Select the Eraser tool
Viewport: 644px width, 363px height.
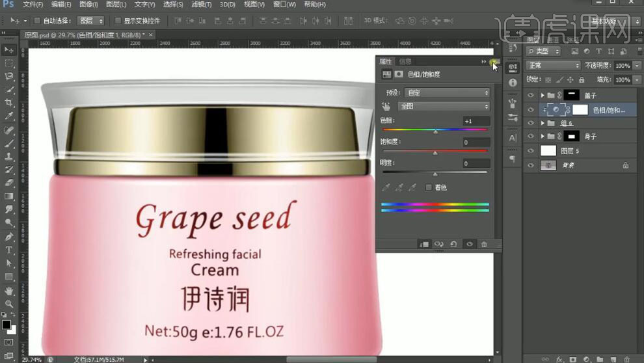click(8, 183)
